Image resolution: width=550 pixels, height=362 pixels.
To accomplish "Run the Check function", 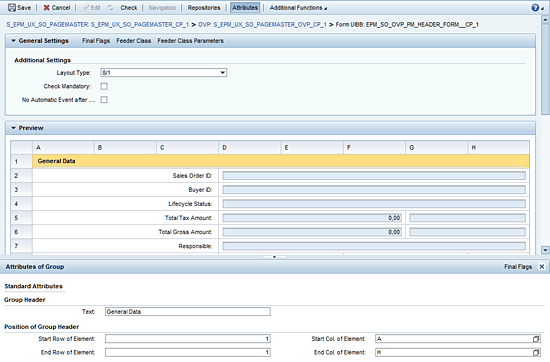I will (129, 8).
